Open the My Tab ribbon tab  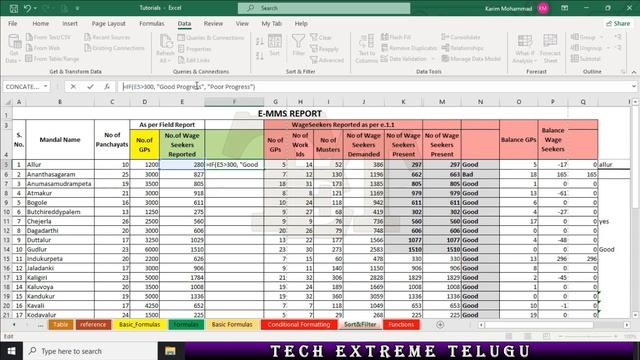tap(271, 24)
